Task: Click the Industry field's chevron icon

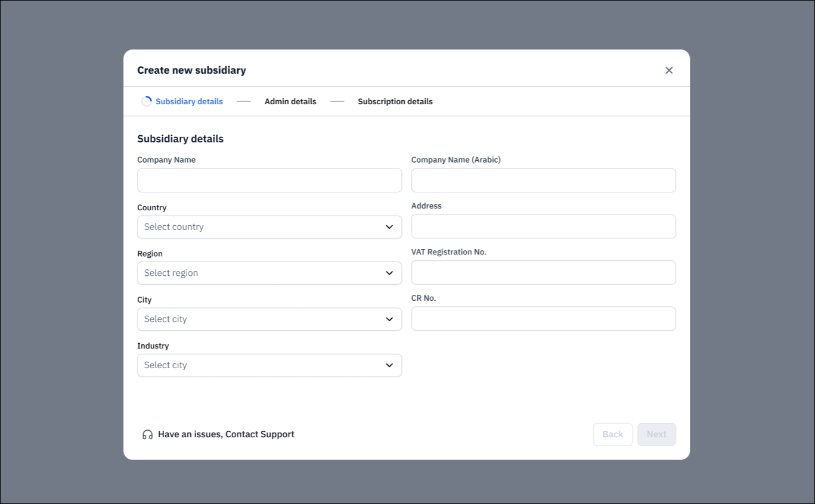Action: pos(389,365)
